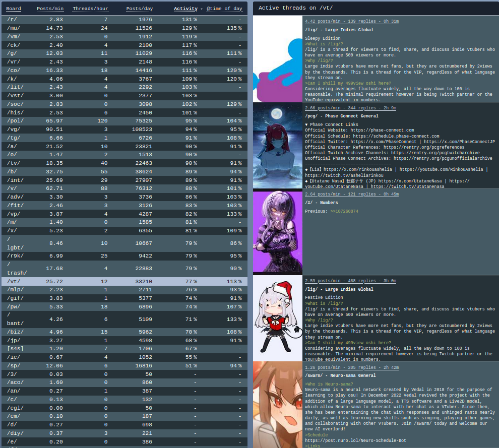Click the /swarm/ - Neuro-sama General title

(x=340, y=375)
